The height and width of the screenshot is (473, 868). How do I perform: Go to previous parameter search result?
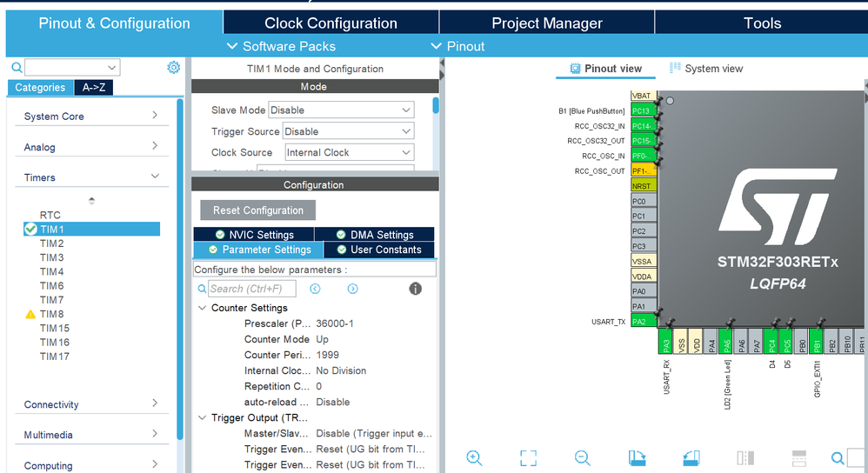[315, 289]
